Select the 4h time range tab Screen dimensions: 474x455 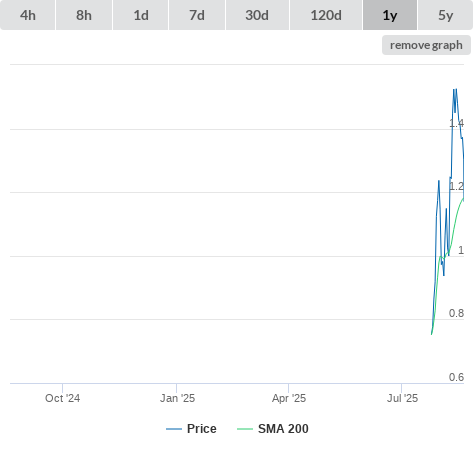point(27,15)
